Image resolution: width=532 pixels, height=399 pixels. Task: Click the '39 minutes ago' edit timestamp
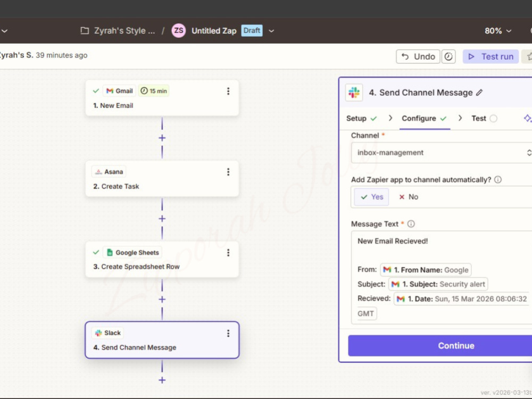pos(61,55)
